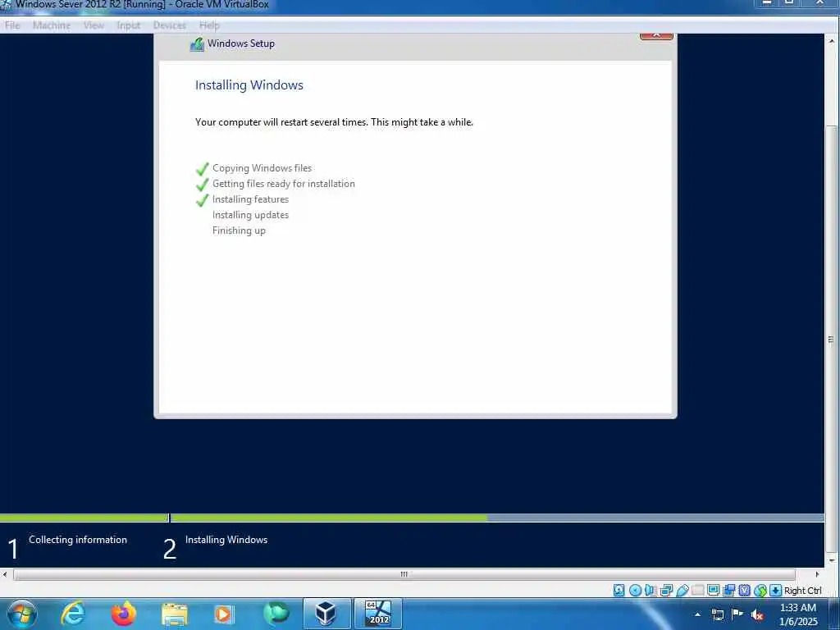This screenshot has height=630, width=840.
Task: Open Windows Explorer folder on taskbar
Action: point(174,614)
